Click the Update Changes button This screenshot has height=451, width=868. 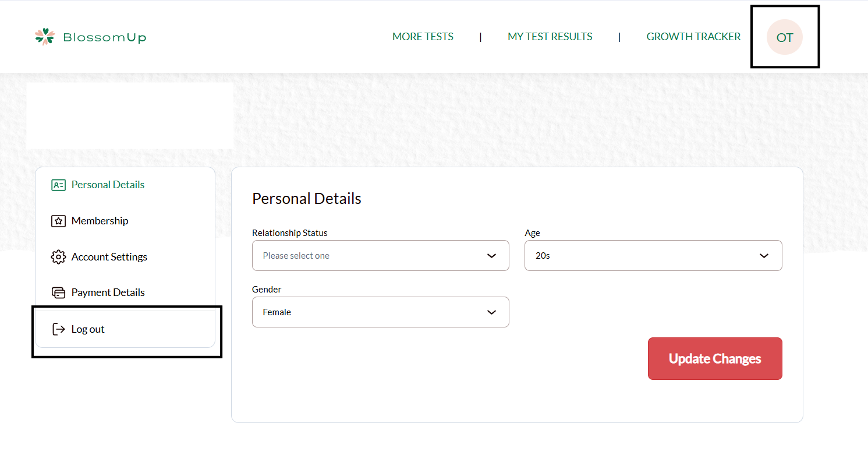tap(715, 359)
